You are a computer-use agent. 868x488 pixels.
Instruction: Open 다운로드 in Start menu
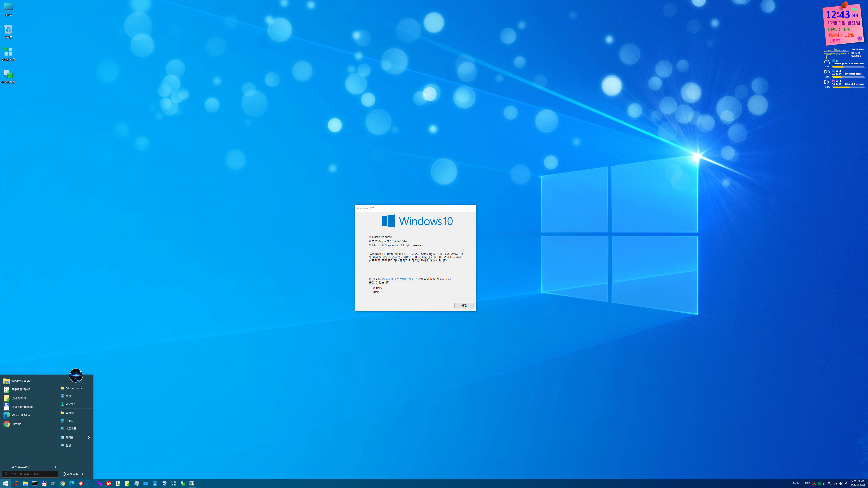tap(75, 404)
